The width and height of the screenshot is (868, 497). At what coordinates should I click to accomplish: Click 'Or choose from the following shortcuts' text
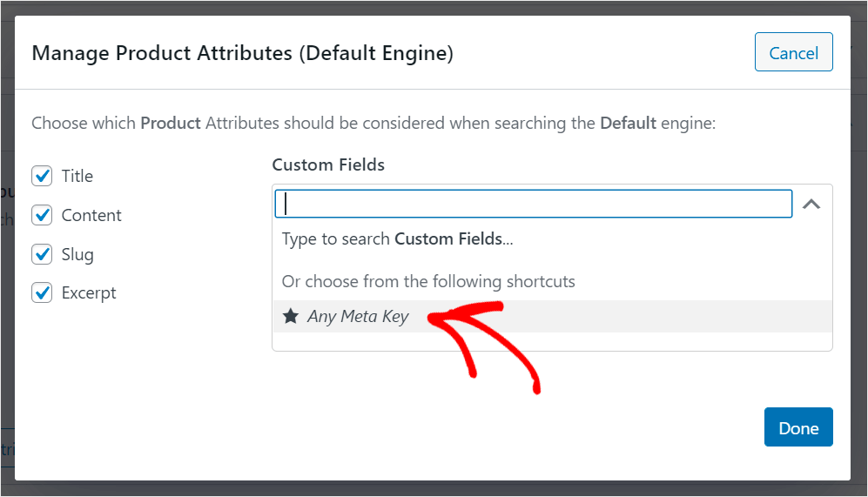pyautogui.click(x=428, y=282)
